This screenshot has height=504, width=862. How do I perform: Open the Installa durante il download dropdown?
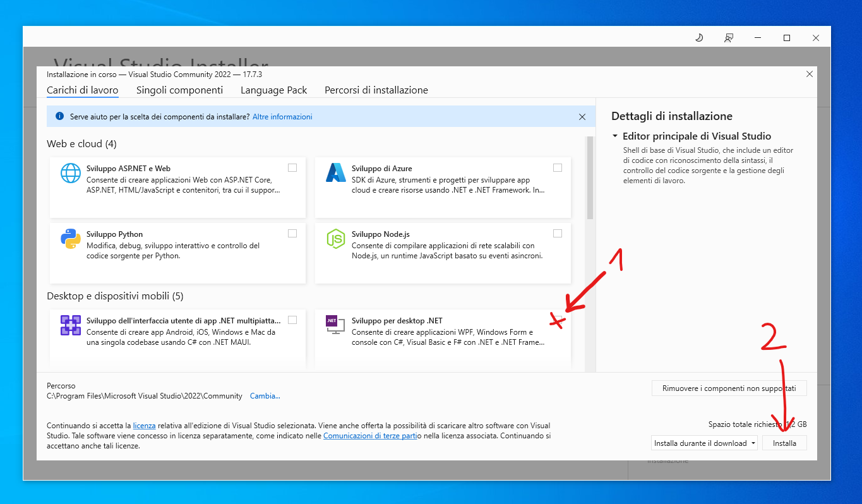pyautogui.click(x=704, y=443)
